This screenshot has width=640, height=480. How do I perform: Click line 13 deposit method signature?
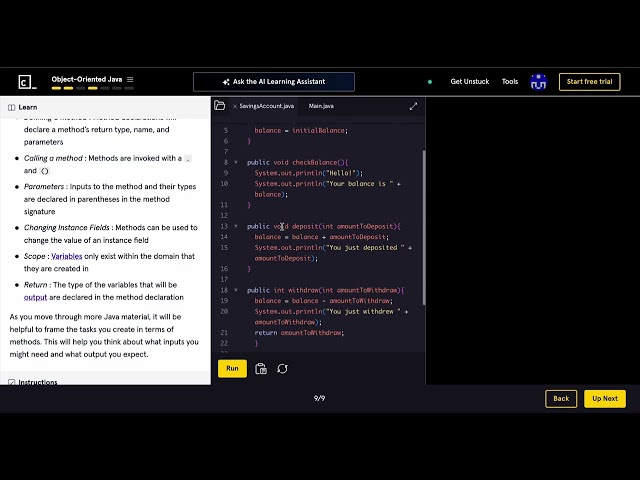pyautogui.click(x=324, y=226)
